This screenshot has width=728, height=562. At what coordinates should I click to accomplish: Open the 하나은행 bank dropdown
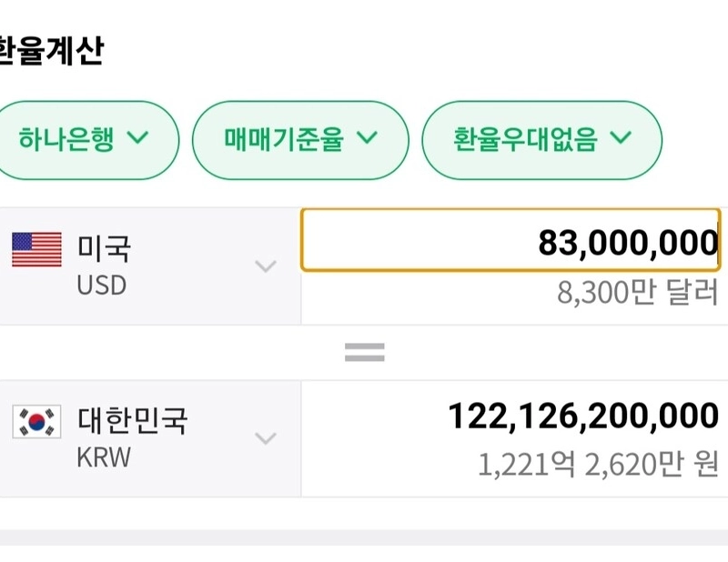point(84,139)
